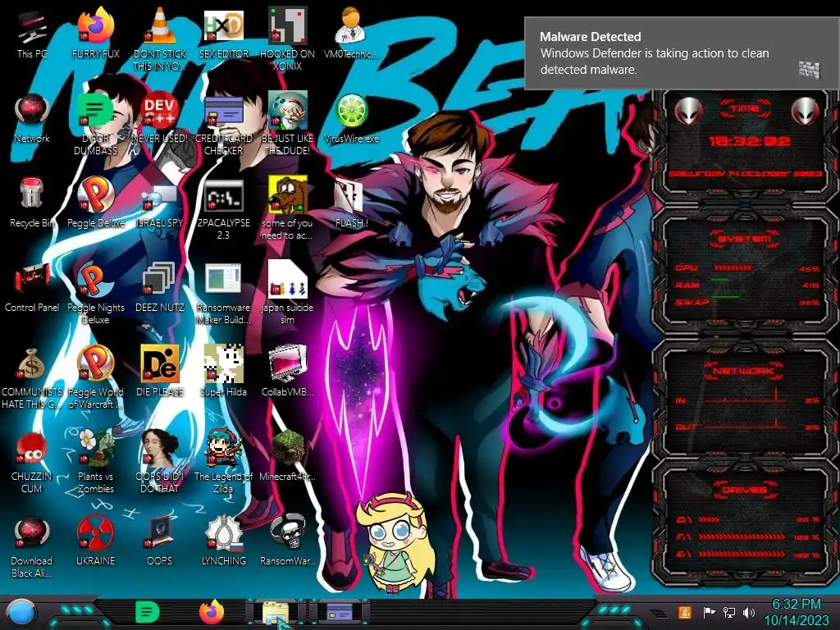Click the SYSTEM widget header

pyautogui.click(x=745, y=239)
